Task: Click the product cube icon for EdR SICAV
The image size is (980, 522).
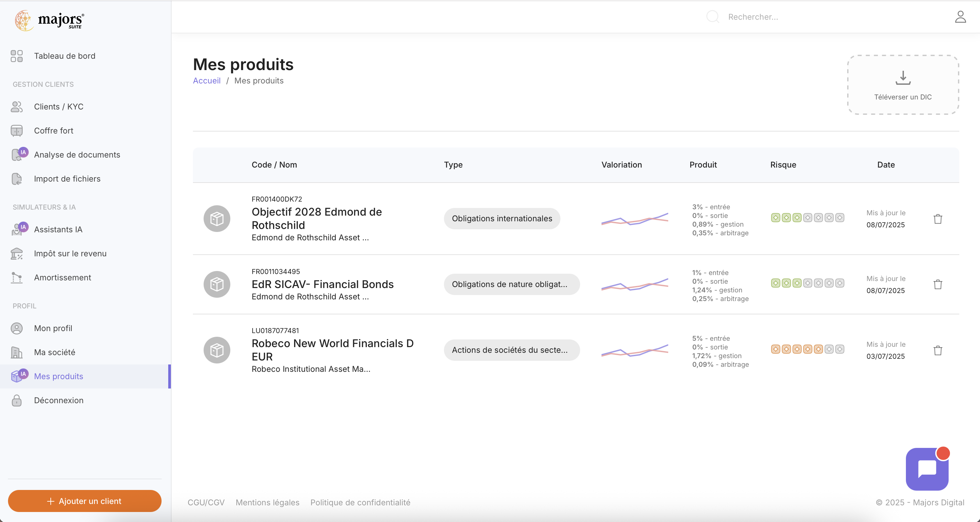Action: pos(217,284)
